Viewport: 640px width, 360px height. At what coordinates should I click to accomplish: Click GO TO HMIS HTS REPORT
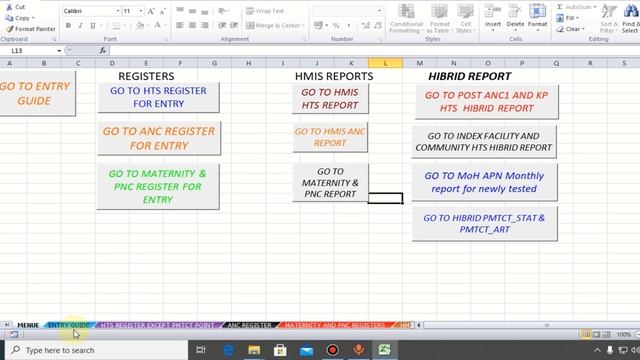[330, 98]
